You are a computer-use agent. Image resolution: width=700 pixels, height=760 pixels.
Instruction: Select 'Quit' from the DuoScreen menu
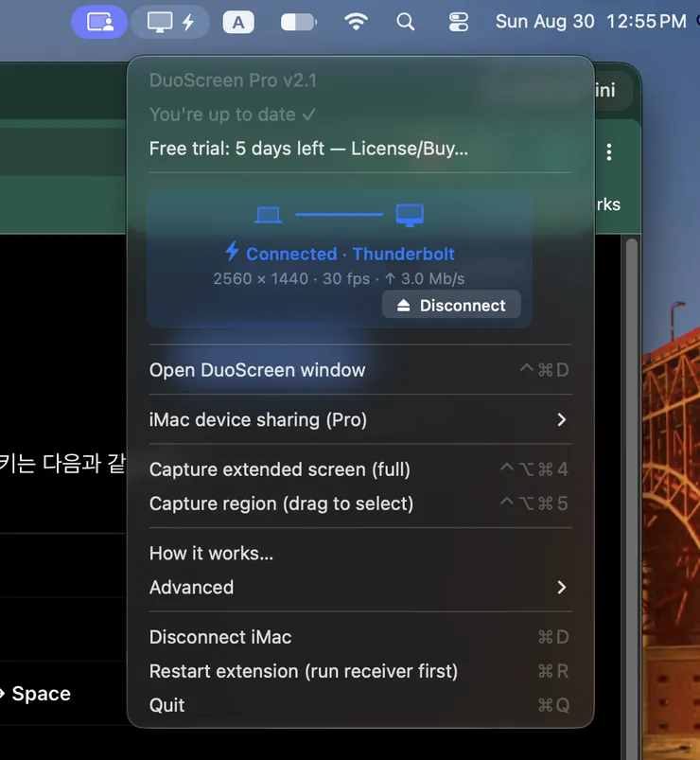click(360, 705)
